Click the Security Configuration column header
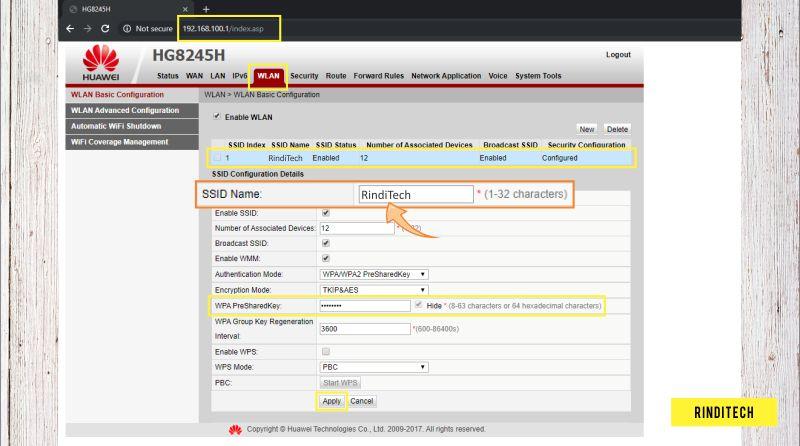The width and height of the screenshot is (800, 446). click(586, 145)
